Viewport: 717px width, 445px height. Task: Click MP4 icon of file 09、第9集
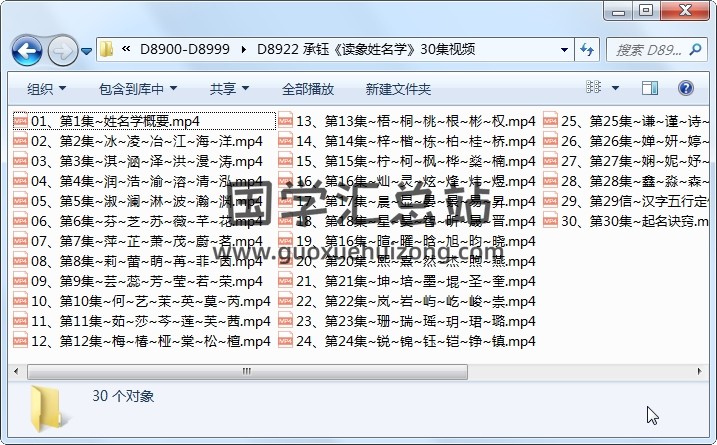tap(21, 281)
